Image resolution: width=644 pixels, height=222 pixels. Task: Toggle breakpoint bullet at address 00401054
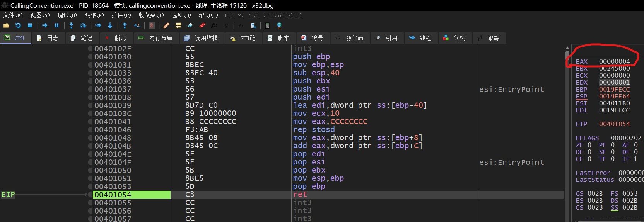pyautogui.click(x=90, y=195)
